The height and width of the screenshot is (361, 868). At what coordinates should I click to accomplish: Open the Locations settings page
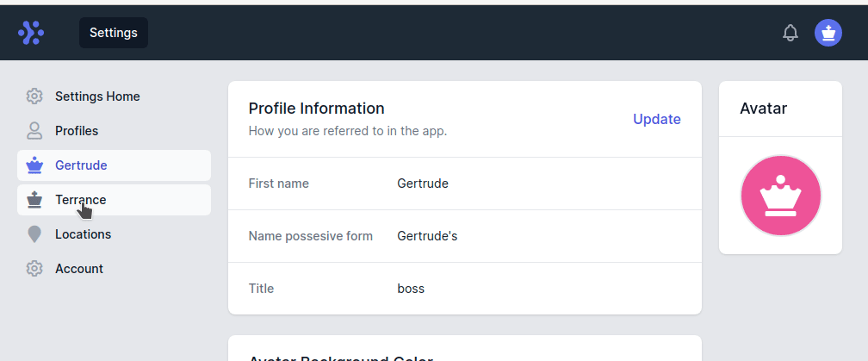click(83, 234)
